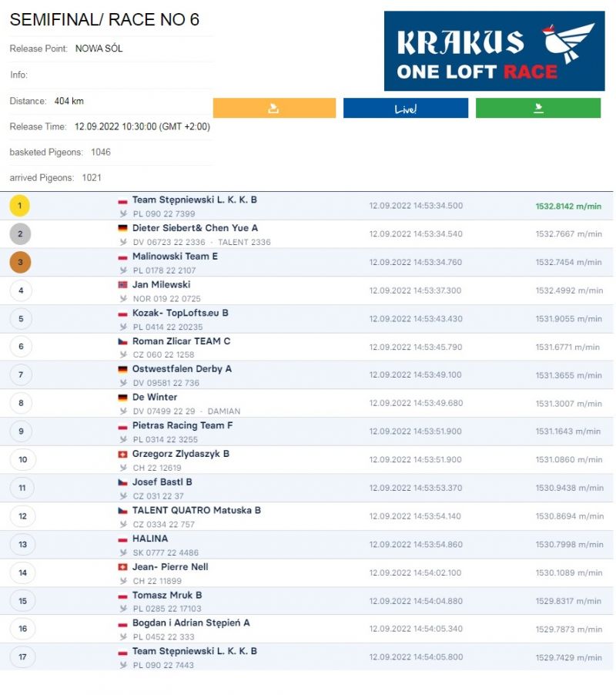Select the bronze rank 3 badge

(20, 263)
